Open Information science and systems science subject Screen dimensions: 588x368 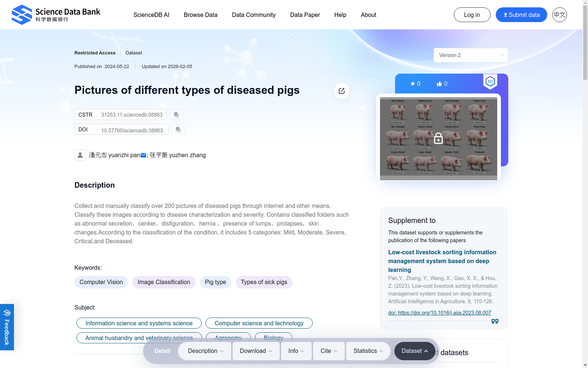tap(139, 323)
